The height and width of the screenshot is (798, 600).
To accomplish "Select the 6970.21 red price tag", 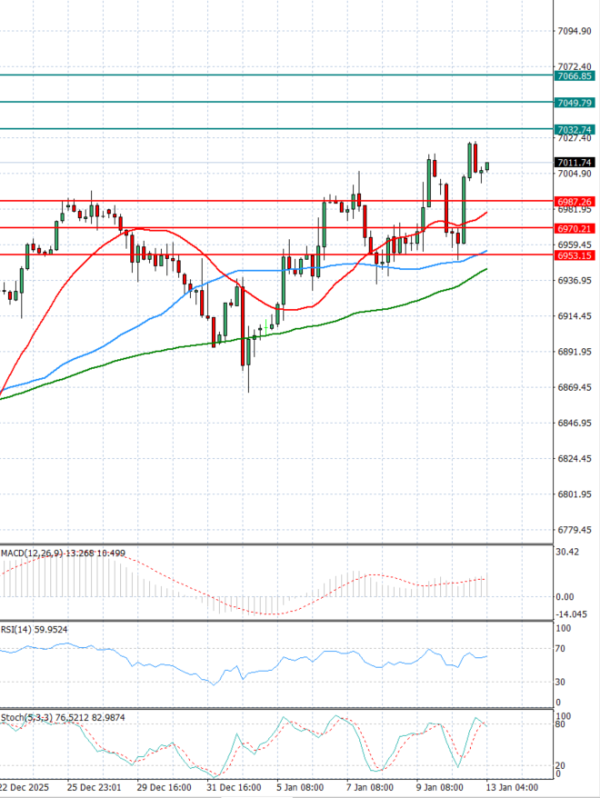I will 574,228.
